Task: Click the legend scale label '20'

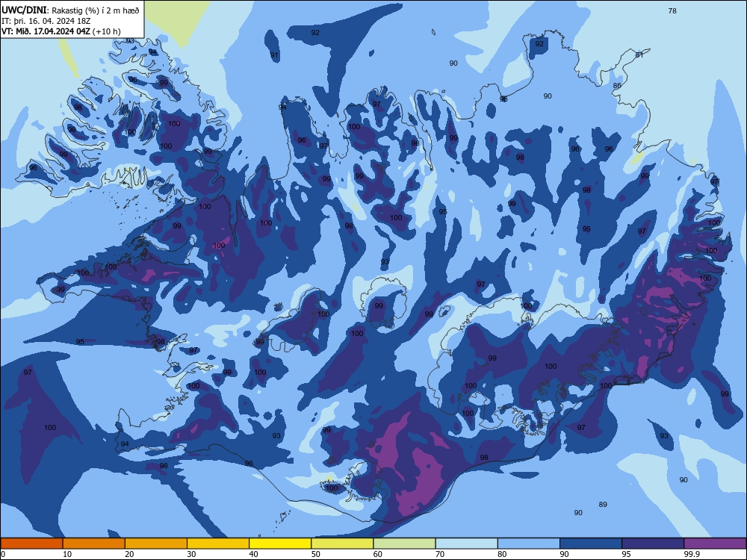Action: pyautogui.click(x=129, y=554)
